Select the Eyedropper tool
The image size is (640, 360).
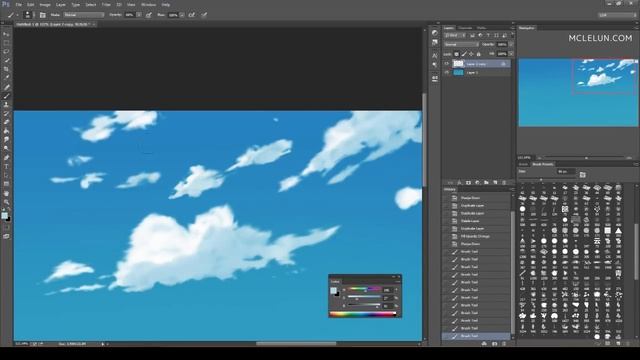6,78
